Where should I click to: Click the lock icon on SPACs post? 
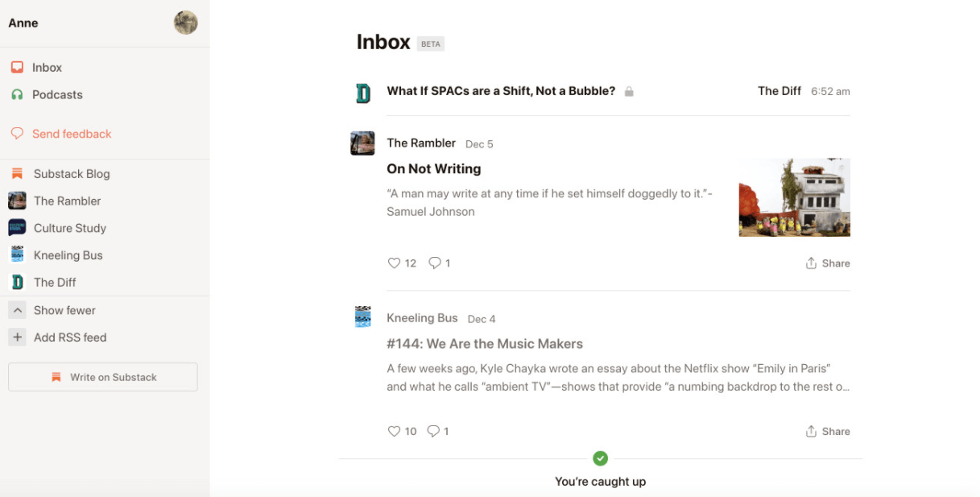tap(629, 91)
